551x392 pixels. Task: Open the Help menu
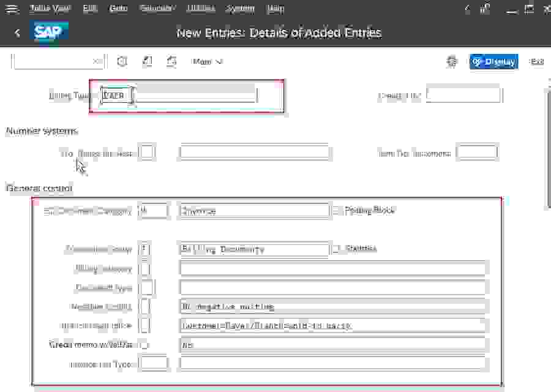[x=275, y=8]
